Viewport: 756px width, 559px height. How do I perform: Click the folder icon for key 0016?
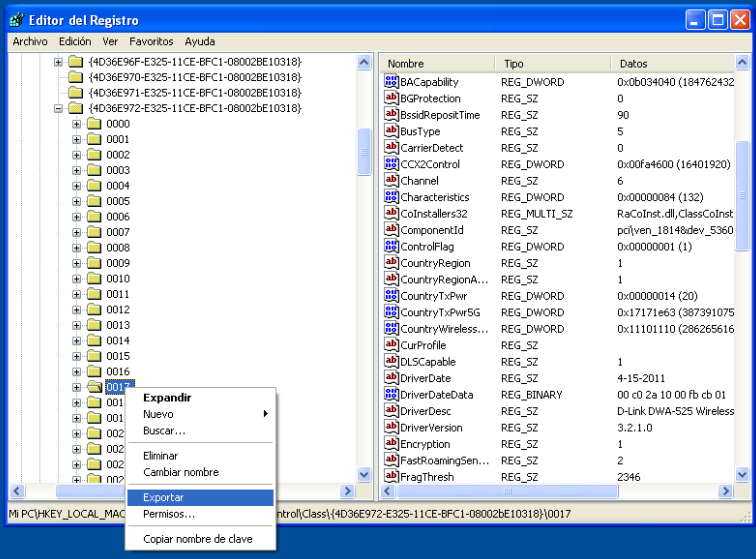click(x=95, y=371)
